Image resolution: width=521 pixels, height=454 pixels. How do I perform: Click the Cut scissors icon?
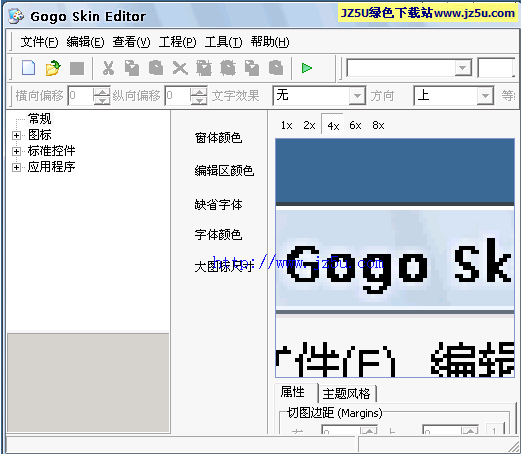point(108,68)
